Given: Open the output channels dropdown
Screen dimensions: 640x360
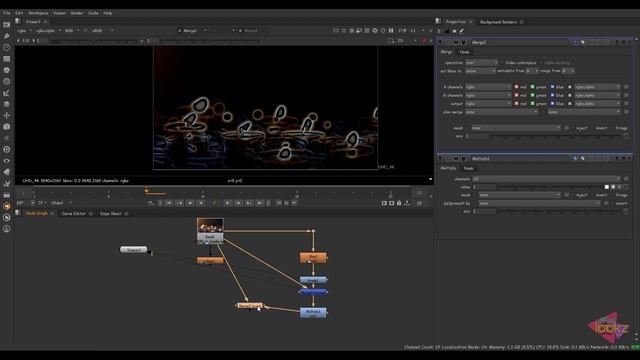Looking at the screenshot, I should 488,104.
